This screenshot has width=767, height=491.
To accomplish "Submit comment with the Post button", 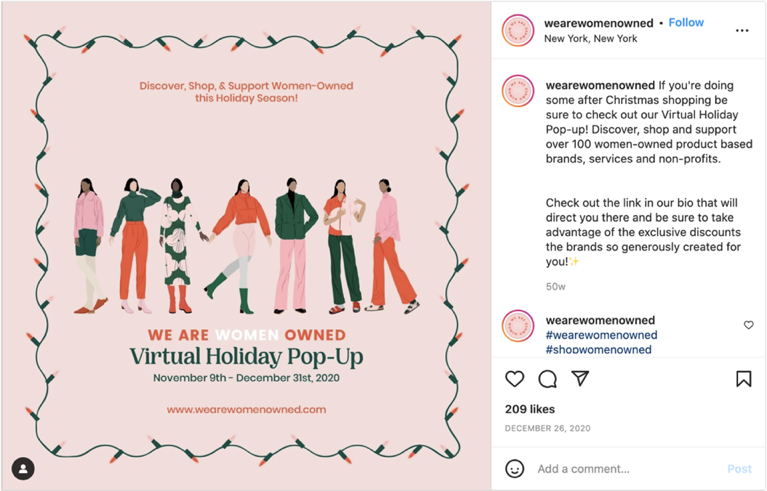I will click(x=739, y=469).
